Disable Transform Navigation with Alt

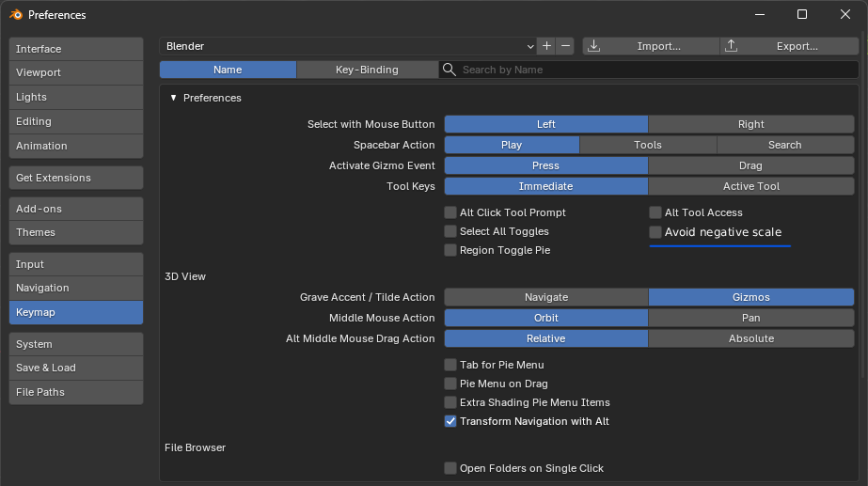(x=450, y=421)
